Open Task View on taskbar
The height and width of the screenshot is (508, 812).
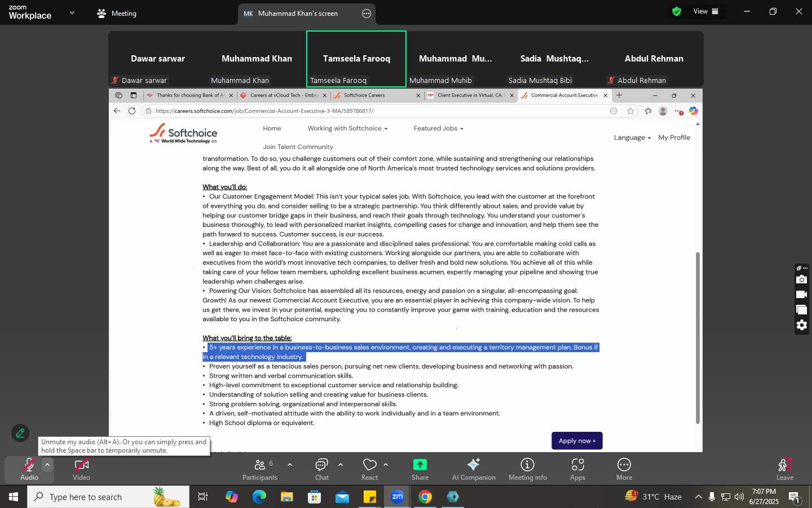[203, 497]
